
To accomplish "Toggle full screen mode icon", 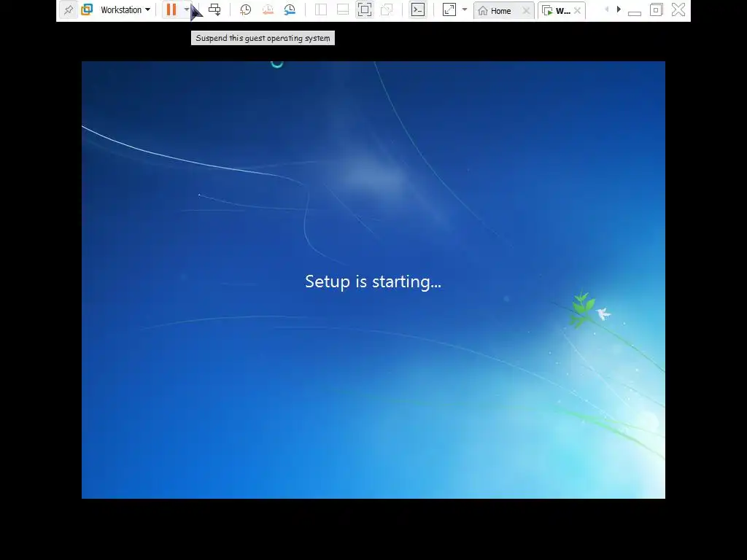I will click(x=365, y=9).
